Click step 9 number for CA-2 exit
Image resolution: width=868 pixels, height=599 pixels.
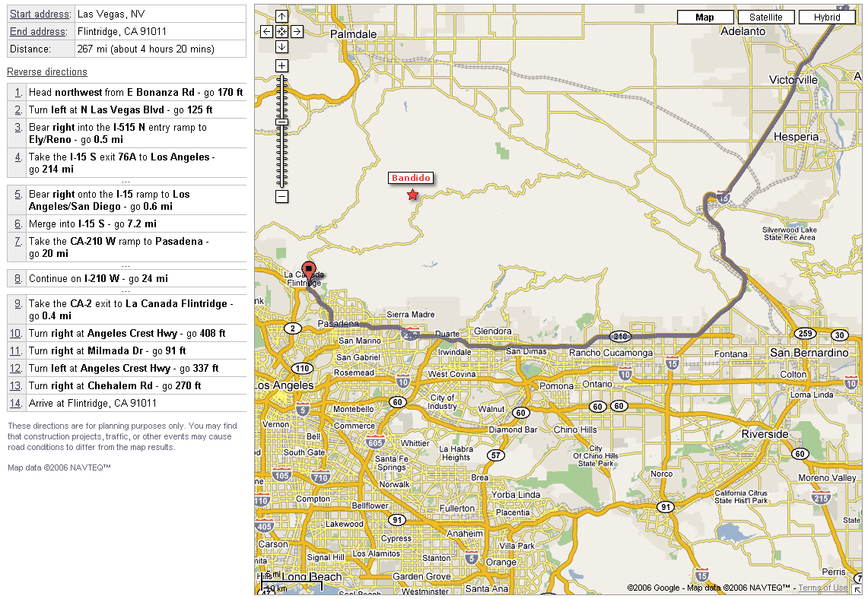click(17, 304)
